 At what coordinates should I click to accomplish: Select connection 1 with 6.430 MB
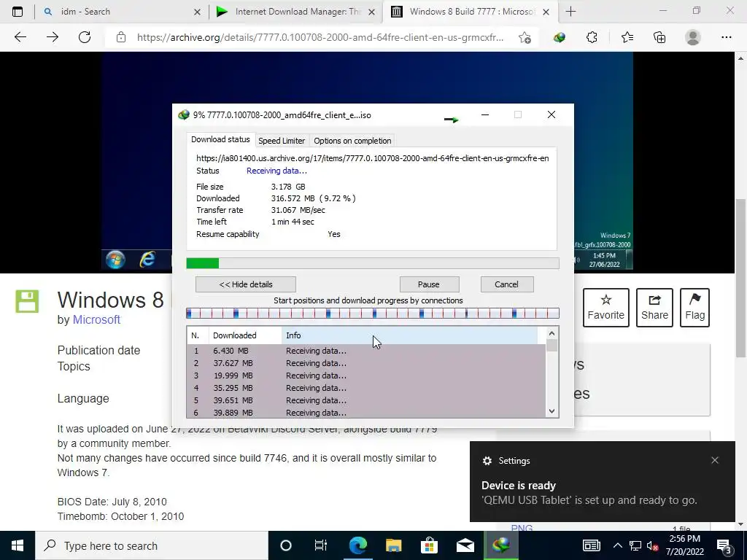point(366,351)
